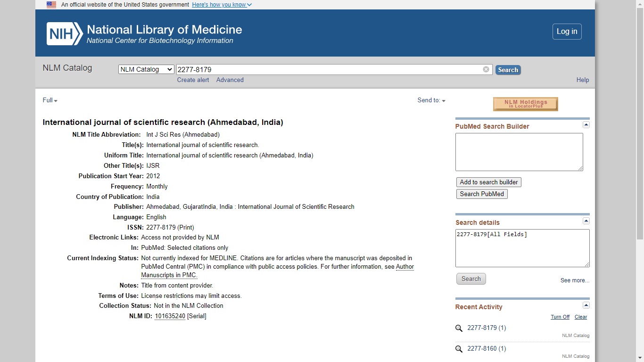The image size is (644, 362).
Task: Collapse the Search details panel
Action: coord(586,221)
